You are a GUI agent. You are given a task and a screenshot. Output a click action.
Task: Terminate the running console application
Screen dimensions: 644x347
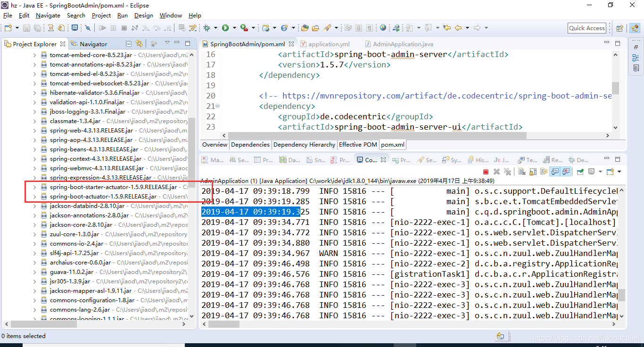click(x=486, y=172)
